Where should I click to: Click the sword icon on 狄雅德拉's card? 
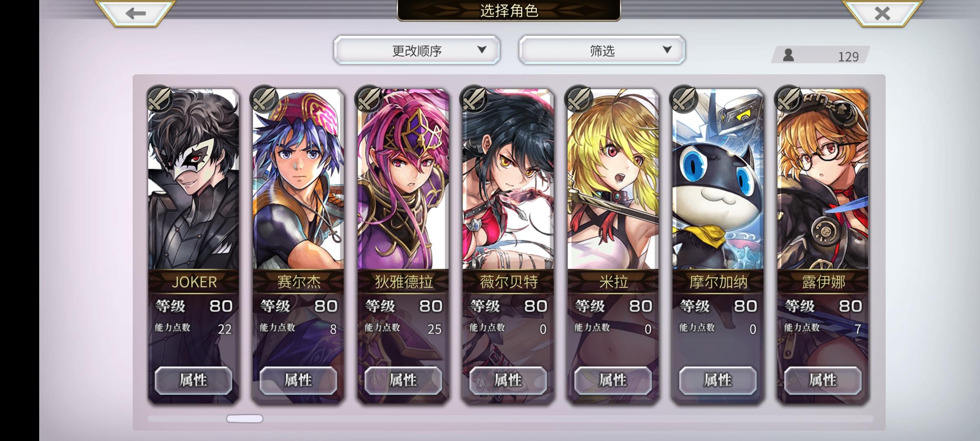(369, 99)
